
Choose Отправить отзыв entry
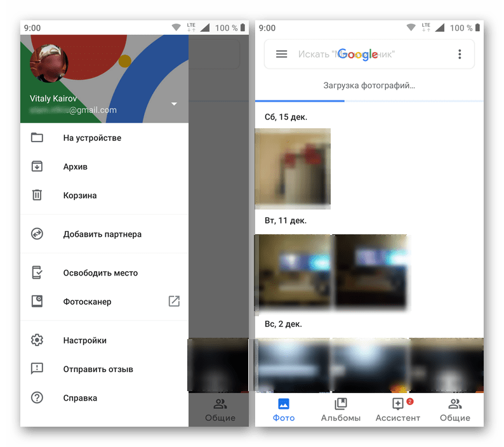coord(104,369)
